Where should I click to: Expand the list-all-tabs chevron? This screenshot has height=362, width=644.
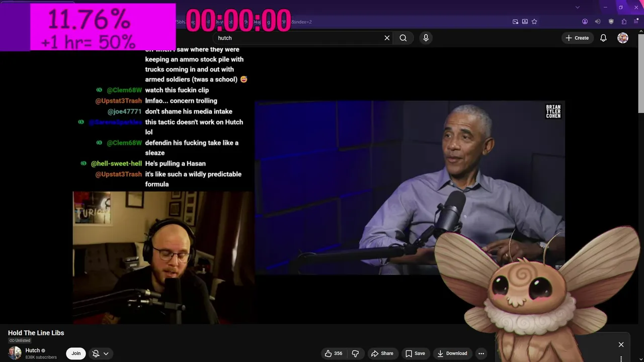pos(578,7)
